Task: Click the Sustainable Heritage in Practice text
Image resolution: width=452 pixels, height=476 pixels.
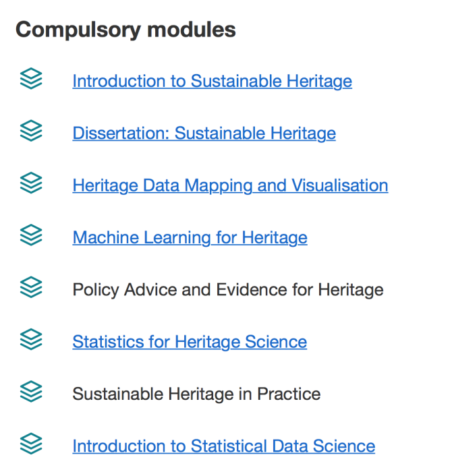Action: pyautogui.click(x=196, y=394)
